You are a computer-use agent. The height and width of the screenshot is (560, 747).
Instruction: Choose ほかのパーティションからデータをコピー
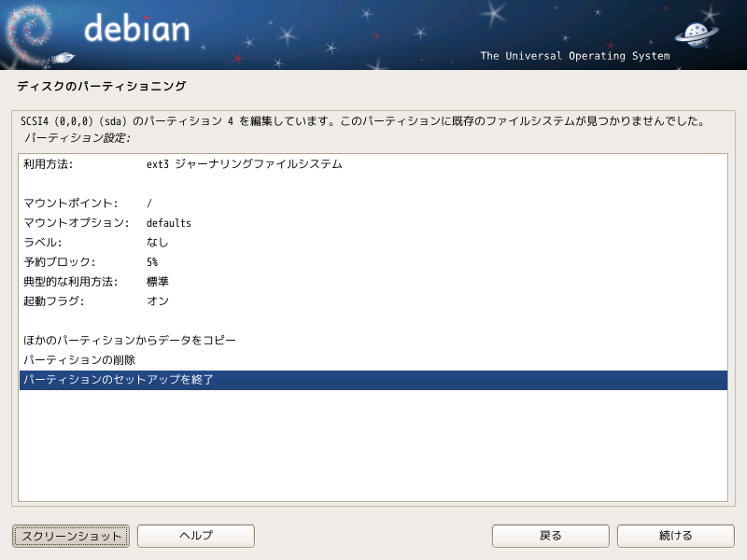373,340
